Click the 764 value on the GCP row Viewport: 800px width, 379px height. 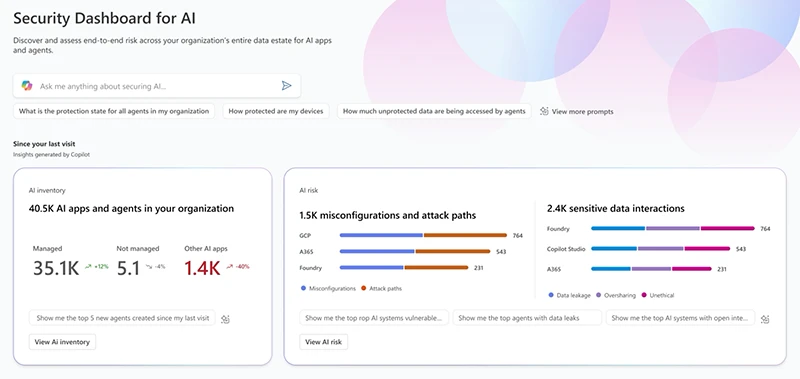(x=518, y=236)
